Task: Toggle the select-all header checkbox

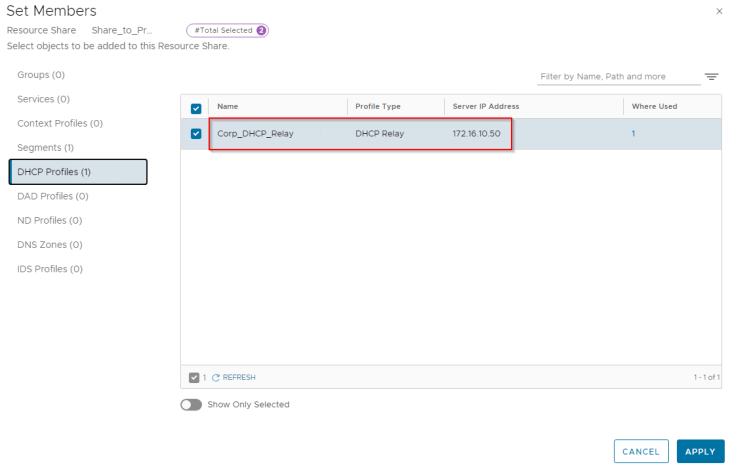Action: [x=196, y=109]
